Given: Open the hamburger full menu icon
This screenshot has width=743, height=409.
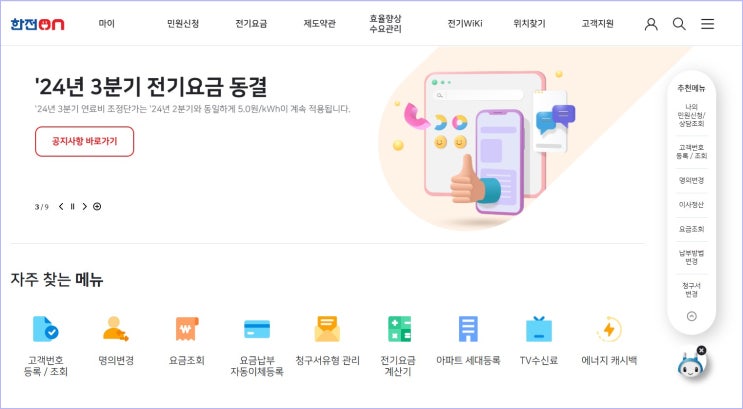Looking at the screenshot, I should (x=707, y=24).
